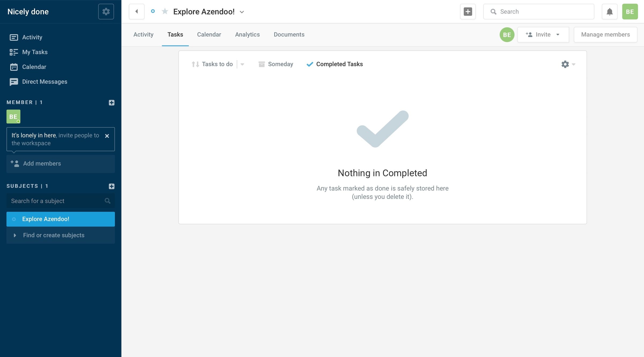This screenshot has height=357, width=644.
Task: Open the task list settings gear dropdown
Action: (568, 64)
